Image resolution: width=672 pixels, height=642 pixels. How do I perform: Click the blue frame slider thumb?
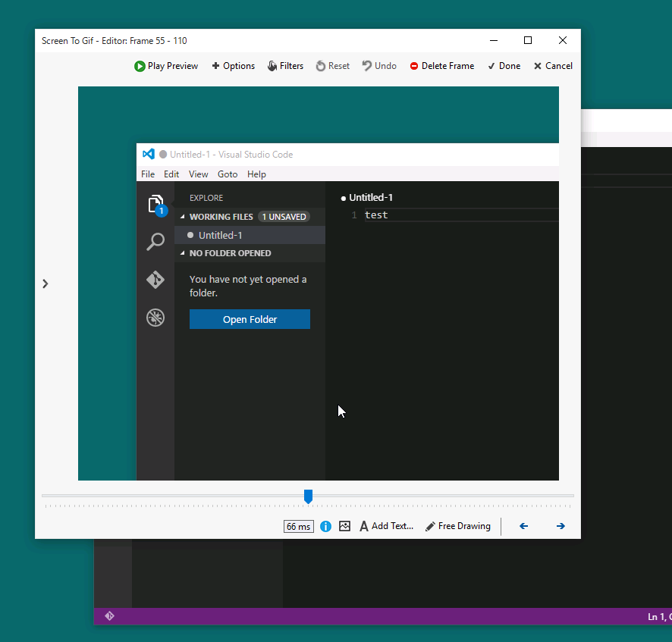[308, 496]
